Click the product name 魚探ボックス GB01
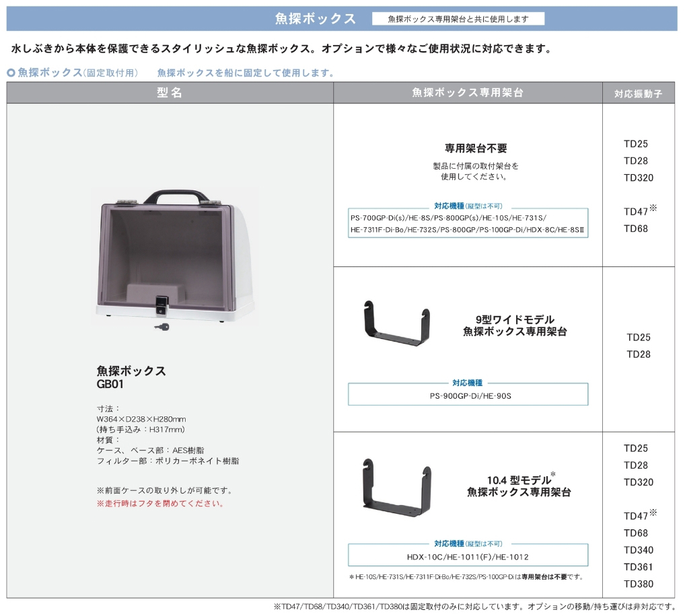 131,377
